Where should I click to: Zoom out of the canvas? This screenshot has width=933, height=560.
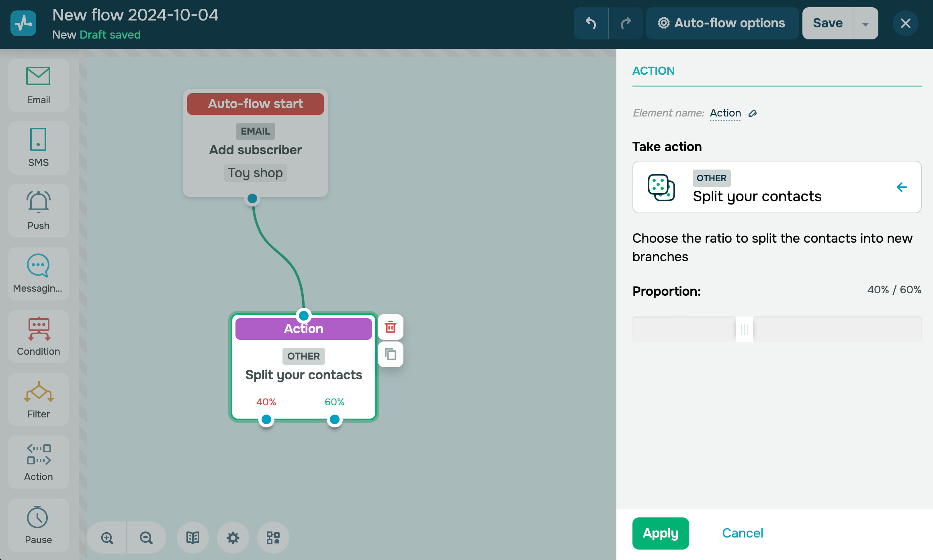coord(146,538)
